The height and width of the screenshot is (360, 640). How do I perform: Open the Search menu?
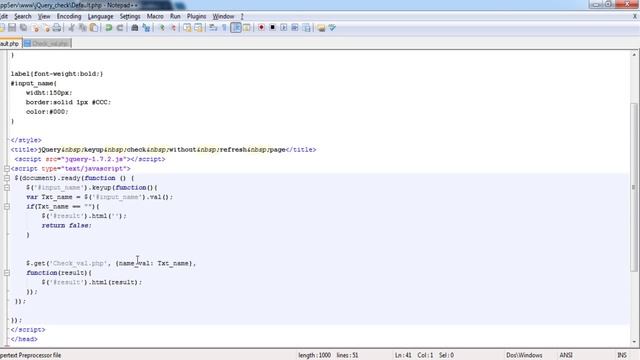point(23,16)
